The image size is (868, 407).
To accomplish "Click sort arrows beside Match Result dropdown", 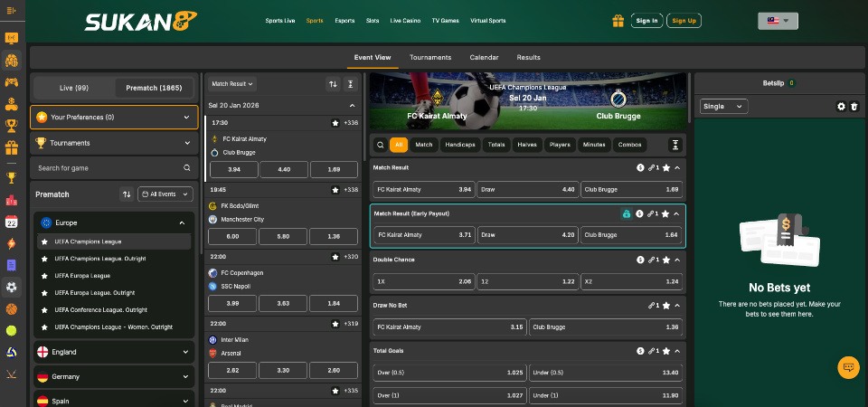I will coord(333,84).
